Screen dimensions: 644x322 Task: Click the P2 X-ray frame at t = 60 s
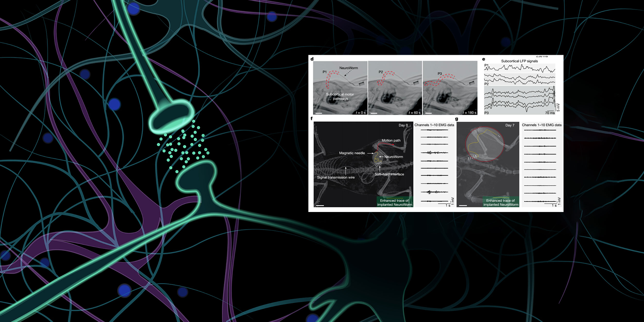click(395, 88)
